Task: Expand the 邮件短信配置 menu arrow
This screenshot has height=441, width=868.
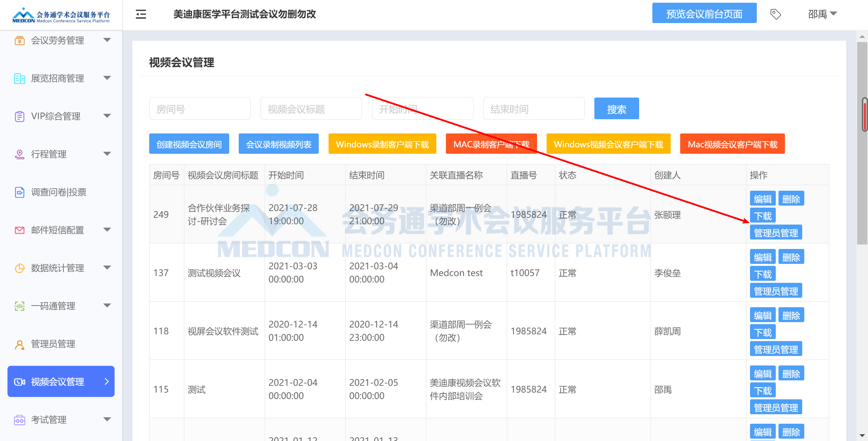Action: [x=107, y=230]
